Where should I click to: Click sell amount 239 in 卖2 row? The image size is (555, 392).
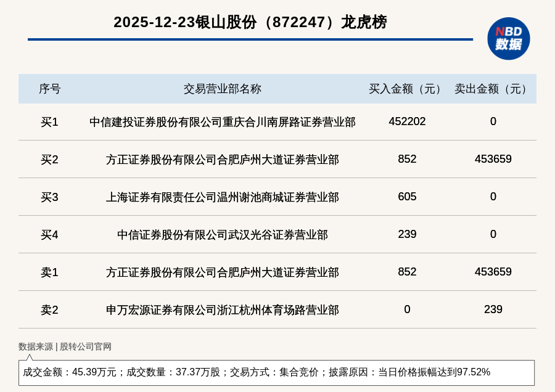(x=493, y=309)
